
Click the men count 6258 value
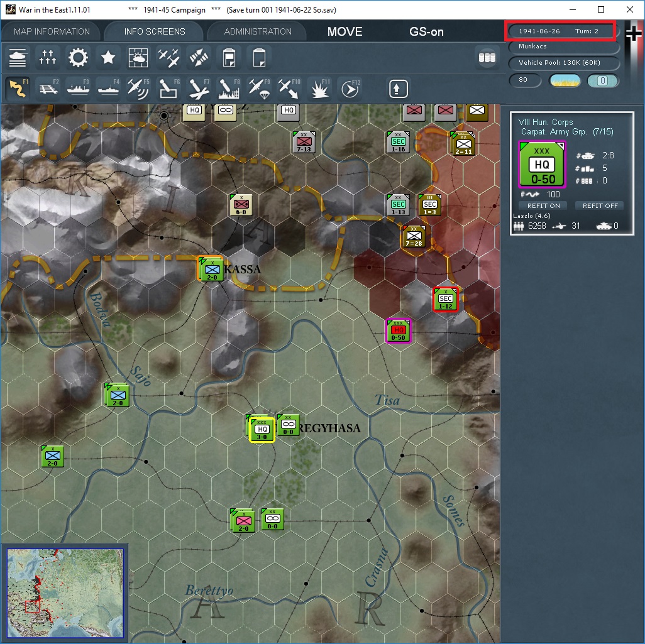click(536, 226)
